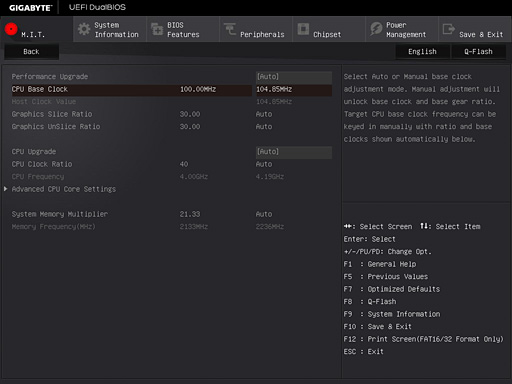Click the red M.I.T. tab icon

coord(11,29)
